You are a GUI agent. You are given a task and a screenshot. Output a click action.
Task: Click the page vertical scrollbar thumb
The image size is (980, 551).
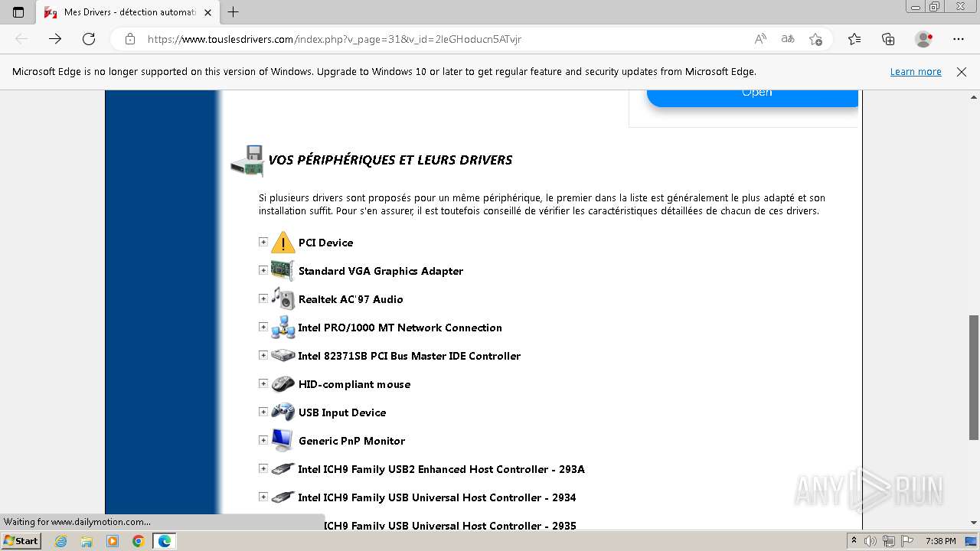point(974,377)
